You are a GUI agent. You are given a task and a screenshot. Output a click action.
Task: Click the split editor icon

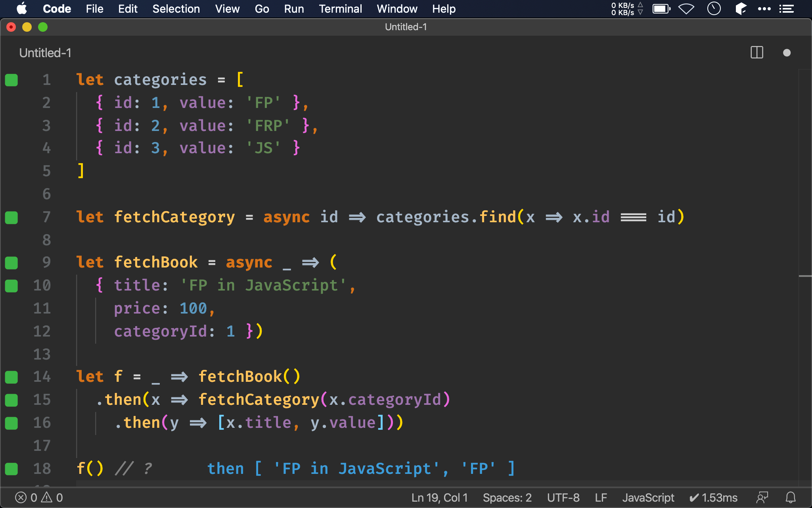[756, 52]
